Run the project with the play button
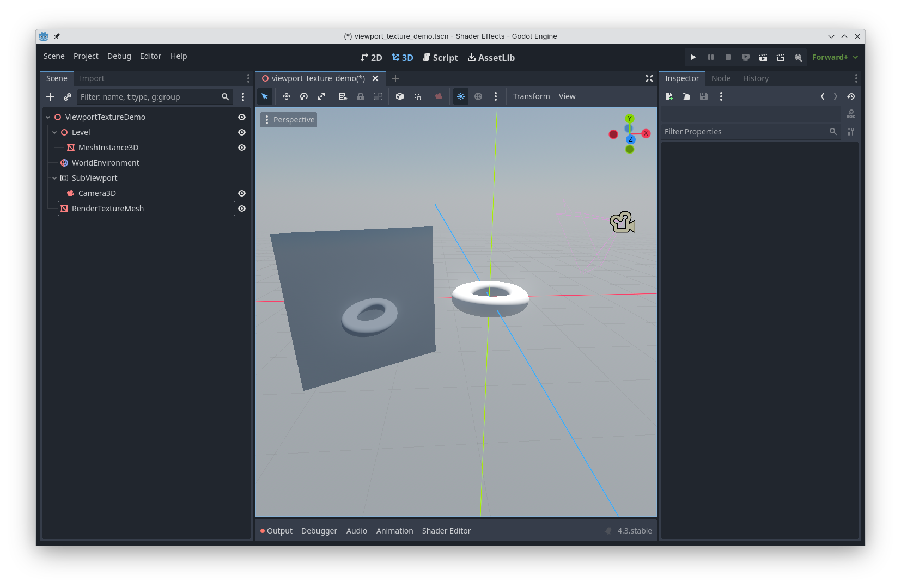901x588 pixels. point(693,57)
